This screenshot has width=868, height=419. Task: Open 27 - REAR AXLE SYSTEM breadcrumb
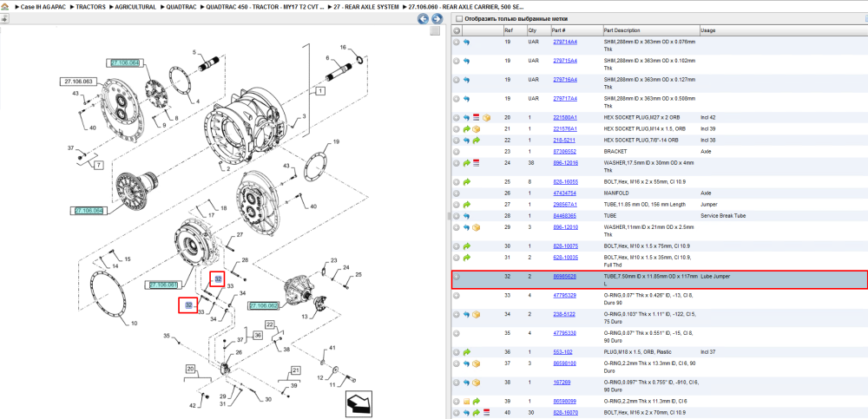pos(366,7)
